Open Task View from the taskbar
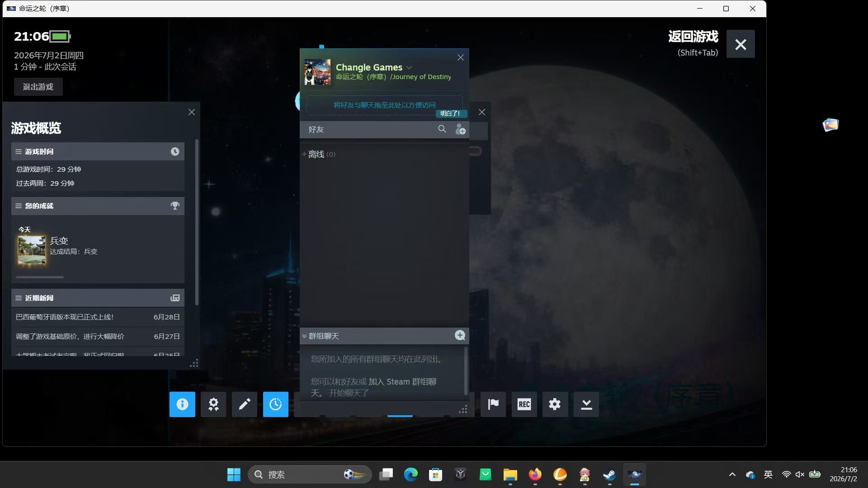This screenshot has height=488, width=868. 386,474
